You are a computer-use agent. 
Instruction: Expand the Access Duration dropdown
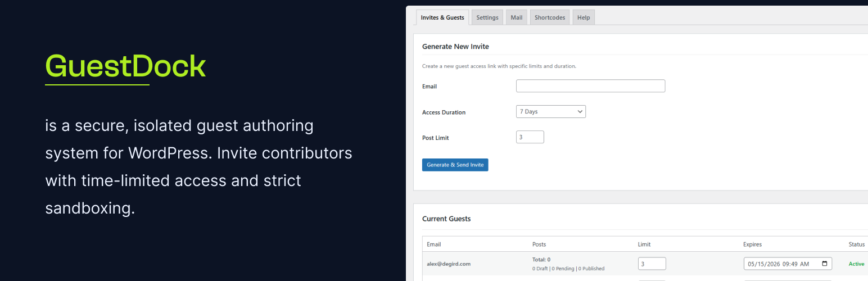tap(551, 111)
